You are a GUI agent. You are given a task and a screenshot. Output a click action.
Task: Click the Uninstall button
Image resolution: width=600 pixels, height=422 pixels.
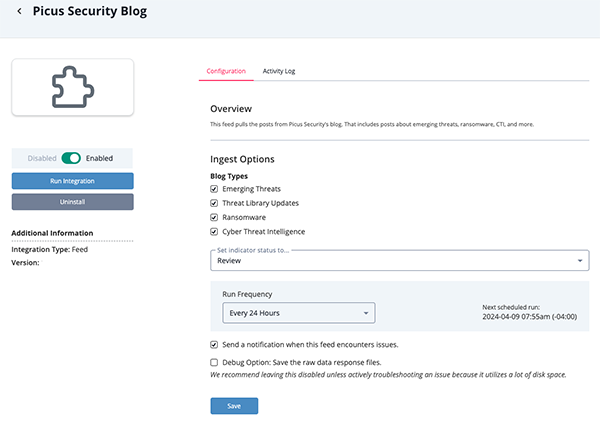73,202
